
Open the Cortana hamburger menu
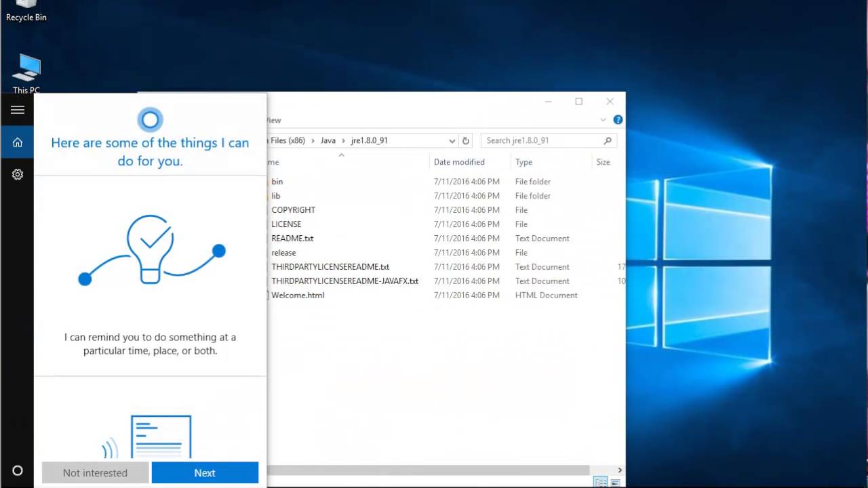pyautogui.click(x=18, y=110)
